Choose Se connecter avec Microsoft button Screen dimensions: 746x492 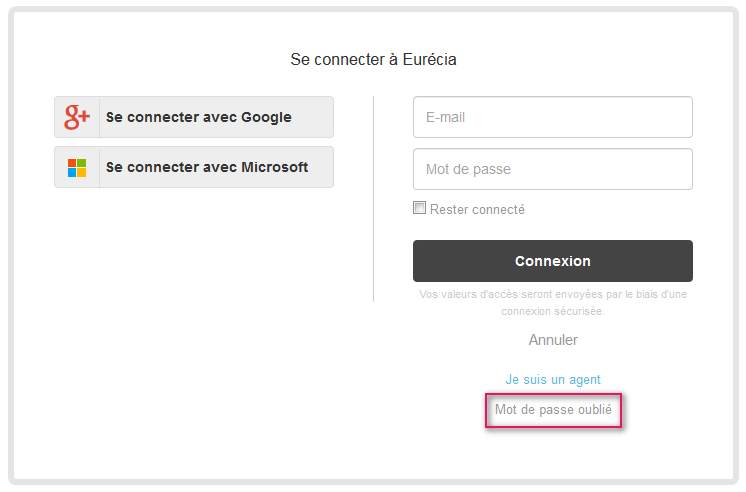194,167
